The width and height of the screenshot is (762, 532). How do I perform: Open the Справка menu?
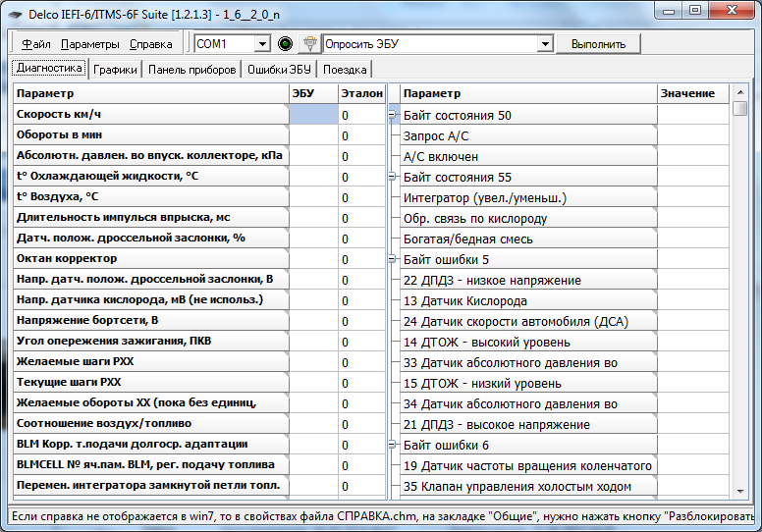(x=150, y=44)
